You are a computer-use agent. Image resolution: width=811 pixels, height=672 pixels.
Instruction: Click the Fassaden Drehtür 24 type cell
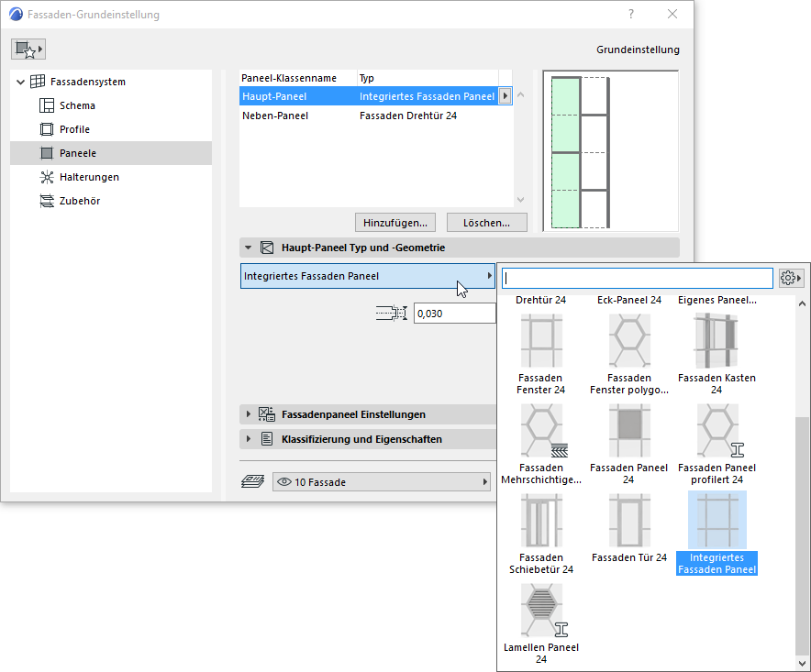(408, 116)
